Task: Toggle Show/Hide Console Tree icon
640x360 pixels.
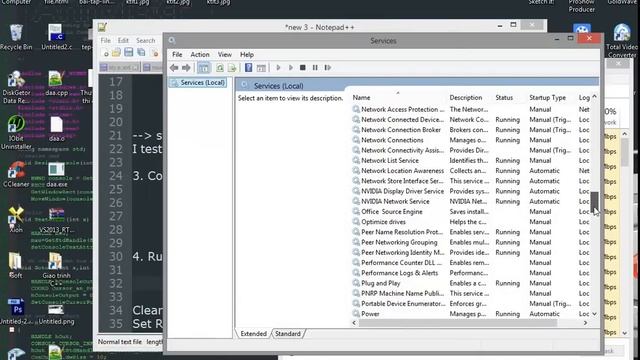Action: [203, 68]
